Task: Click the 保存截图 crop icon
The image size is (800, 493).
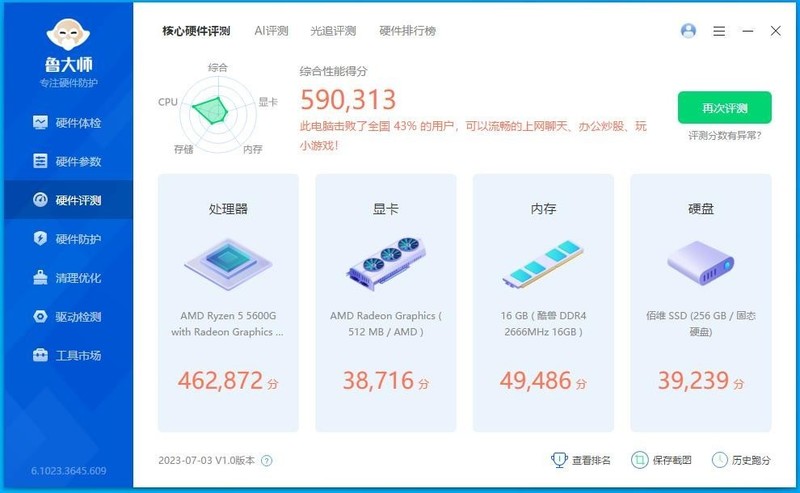Action: coord(639,460)
